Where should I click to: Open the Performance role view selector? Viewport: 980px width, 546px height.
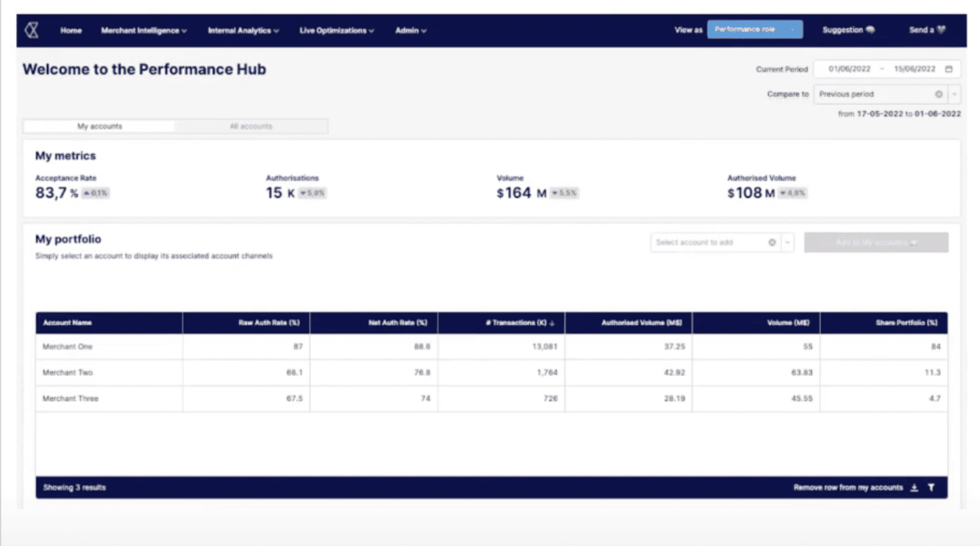755,29
